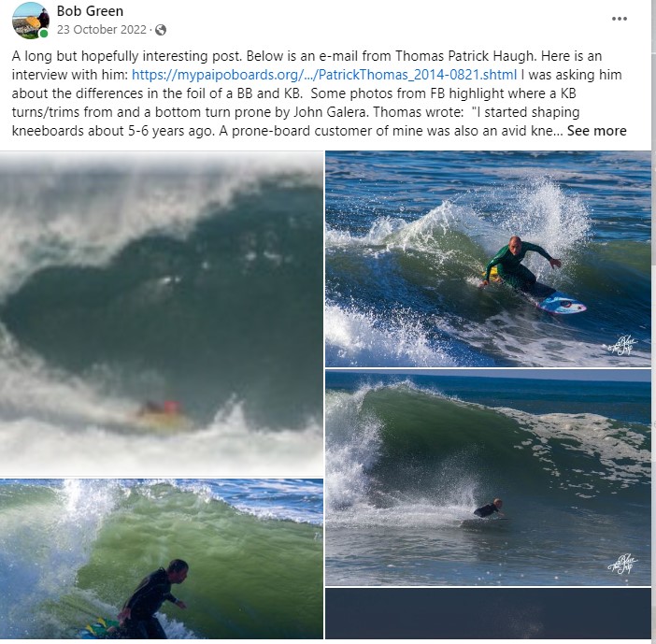This screenshot has width=656, height=644.
Task: Click the red rider in the blurry barrel photo
Action: coord(160,408)
